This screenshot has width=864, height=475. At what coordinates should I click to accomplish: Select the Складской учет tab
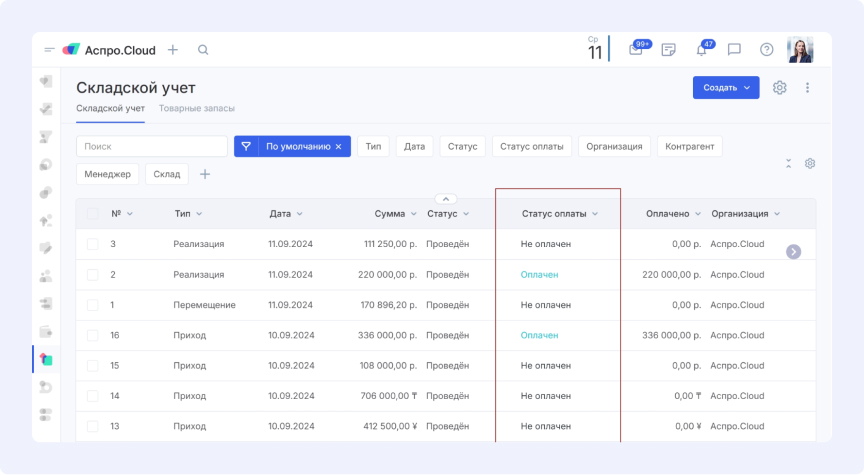pyautogui.click(x=110, y=108)
